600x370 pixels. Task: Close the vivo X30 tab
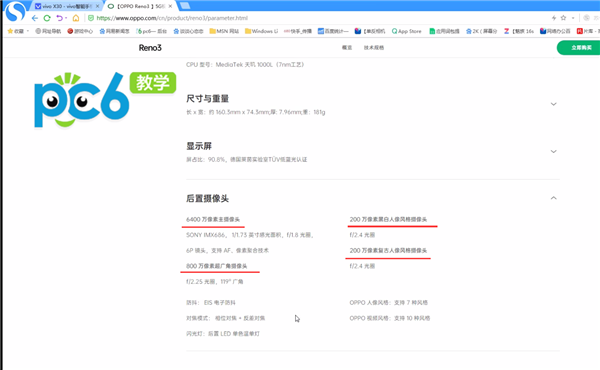98,6
